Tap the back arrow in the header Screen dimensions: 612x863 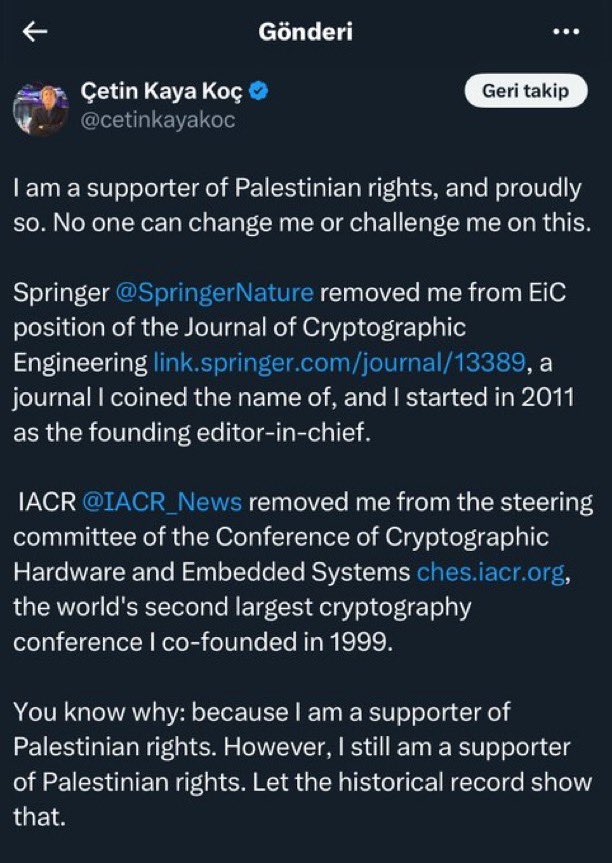[35, 31]
